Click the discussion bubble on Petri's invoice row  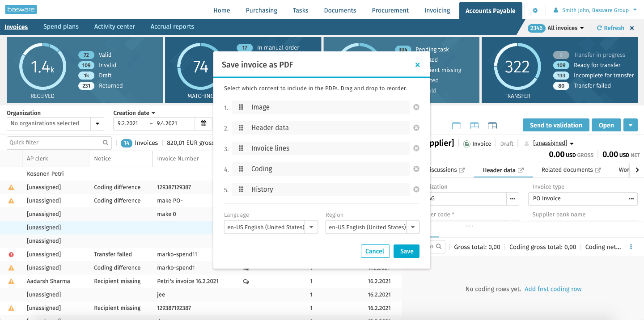(x=246, y=281)
